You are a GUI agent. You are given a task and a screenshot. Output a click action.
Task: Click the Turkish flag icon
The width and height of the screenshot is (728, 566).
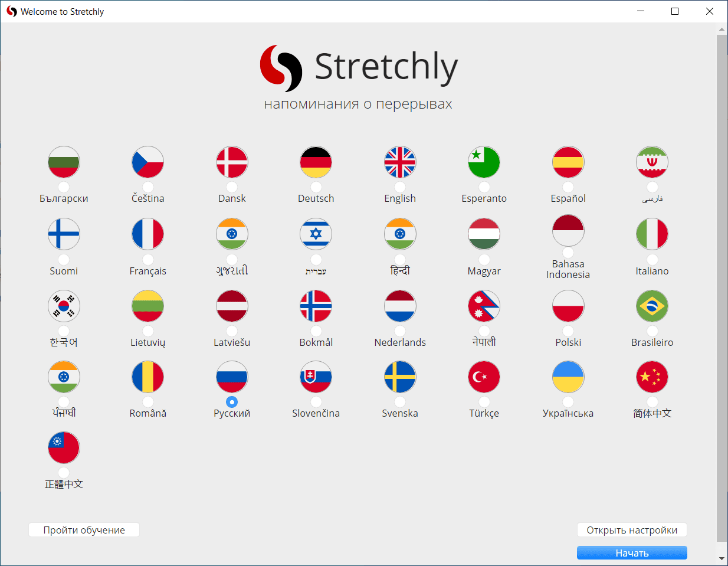click(x=484, y=377)
